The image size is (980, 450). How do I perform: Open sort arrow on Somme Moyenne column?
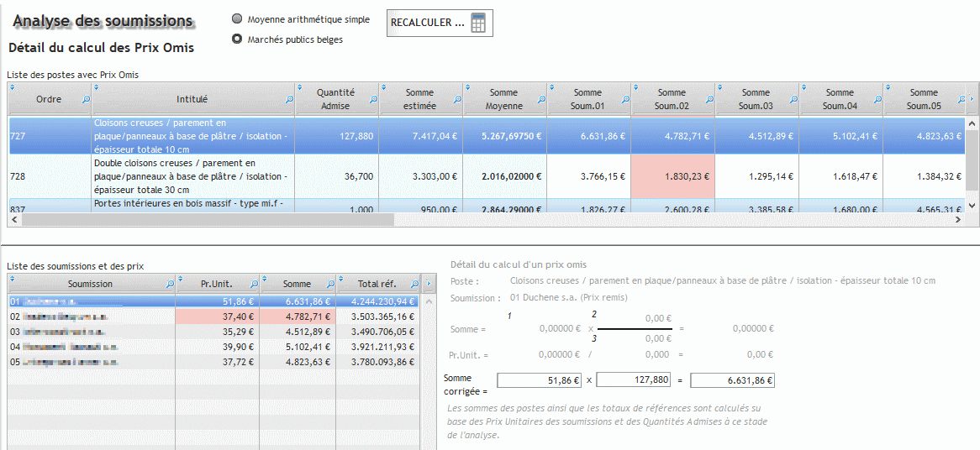[x=468, y=87]
